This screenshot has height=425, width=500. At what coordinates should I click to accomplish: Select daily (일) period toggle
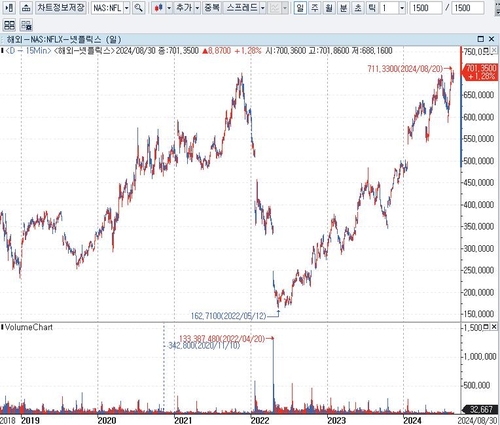coord(300,8)
